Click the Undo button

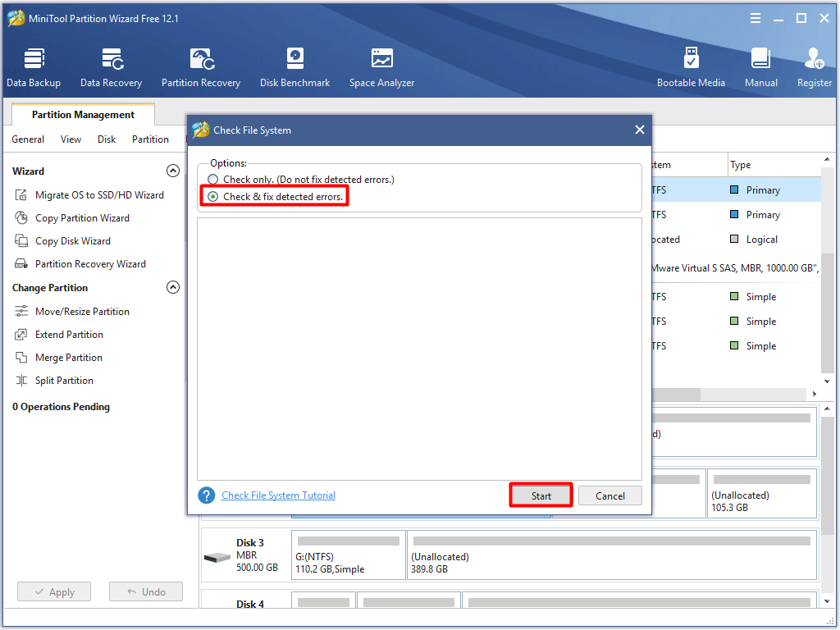tap(146, 591)
